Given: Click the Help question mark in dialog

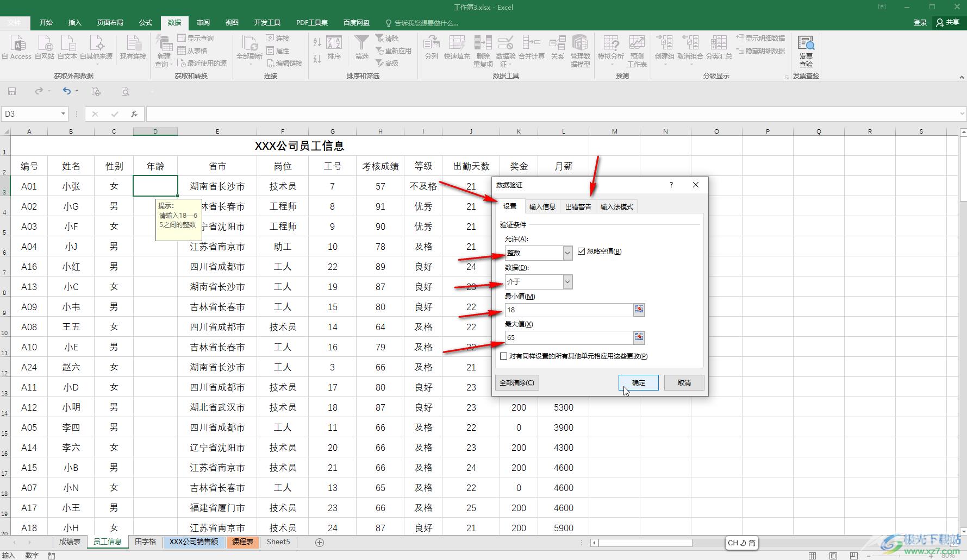Looking at the screenshot, I should 671,185.
